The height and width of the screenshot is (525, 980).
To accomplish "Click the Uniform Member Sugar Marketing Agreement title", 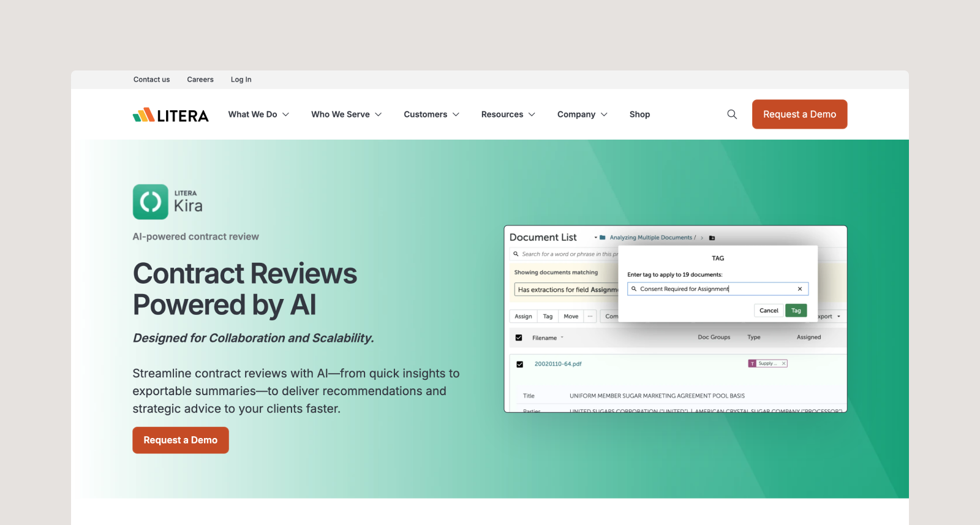I will point(657,396).
